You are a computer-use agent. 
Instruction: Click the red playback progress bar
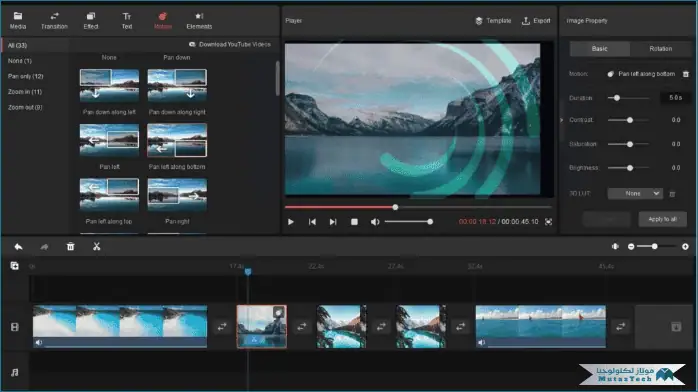click(x=340, y=207)
